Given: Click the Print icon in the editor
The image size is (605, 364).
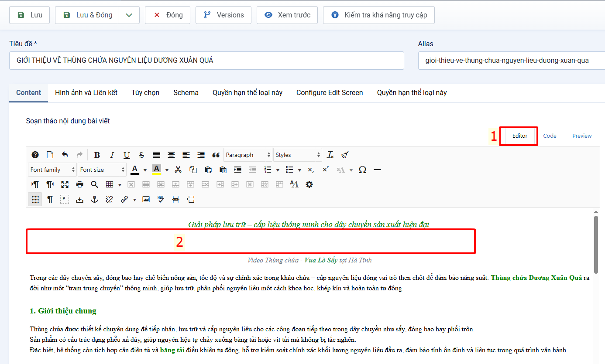Looking at the screenshot, I should pos(79,185).
